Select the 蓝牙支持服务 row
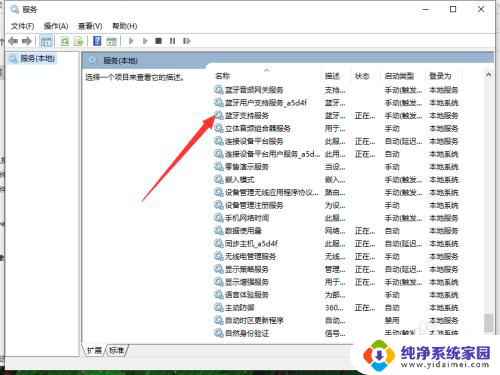 click(x=337, y=116)
